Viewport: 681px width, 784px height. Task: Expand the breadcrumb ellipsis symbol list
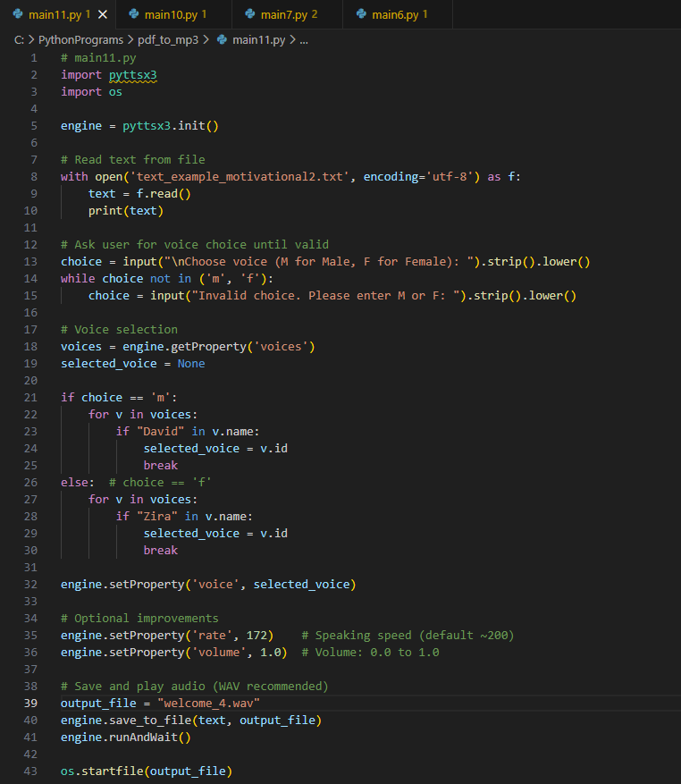coord(303,40)
